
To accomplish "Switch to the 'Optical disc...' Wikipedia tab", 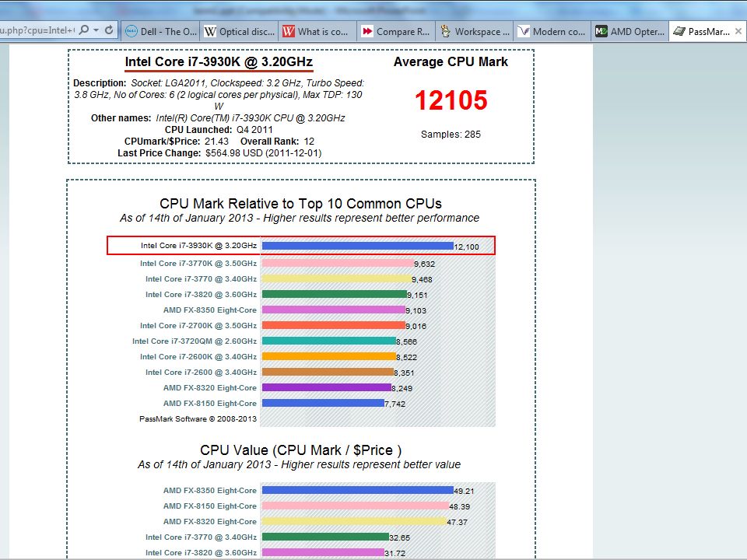I will [239, 31].
